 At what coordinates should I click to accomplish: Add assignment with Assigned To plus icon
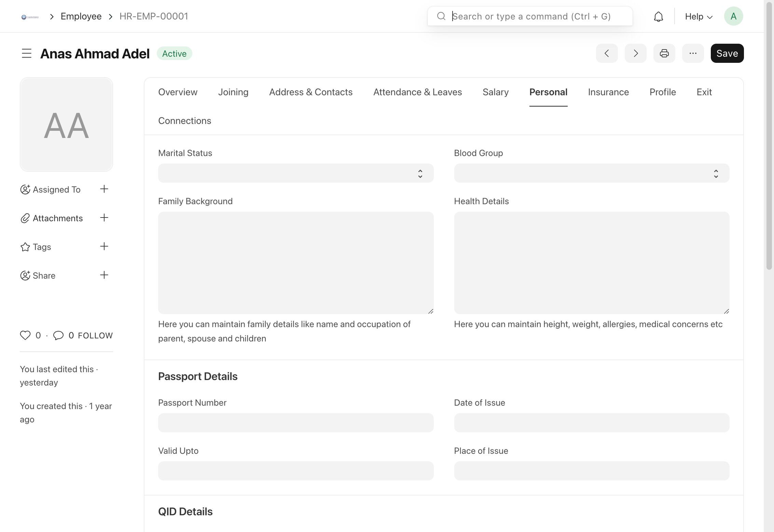coord(104,189)
